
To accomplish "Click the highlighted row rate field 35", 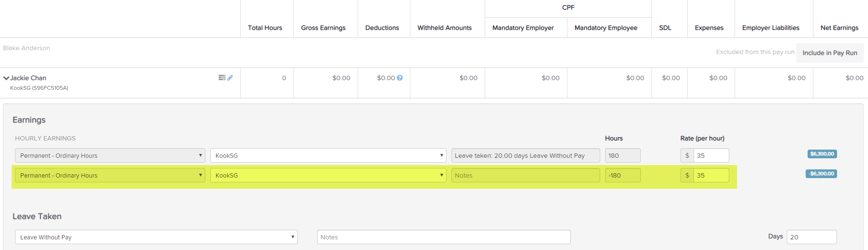I will pos(711,175).
